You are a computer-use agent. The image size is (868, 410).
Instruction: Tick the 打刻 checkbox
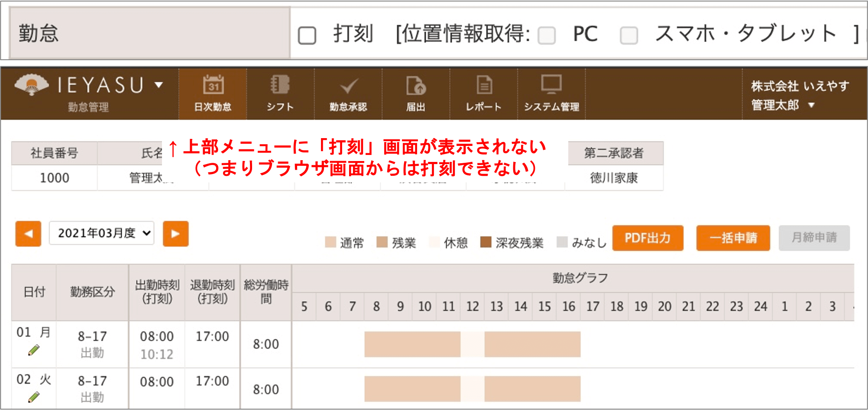pos(307,36)
